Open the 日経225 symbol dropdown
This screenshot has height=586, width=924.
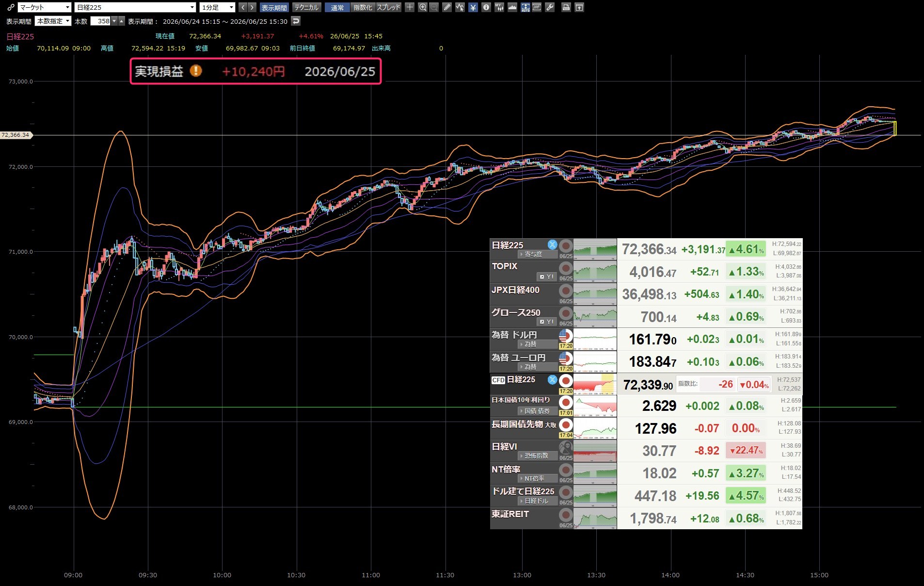(135, 7)
